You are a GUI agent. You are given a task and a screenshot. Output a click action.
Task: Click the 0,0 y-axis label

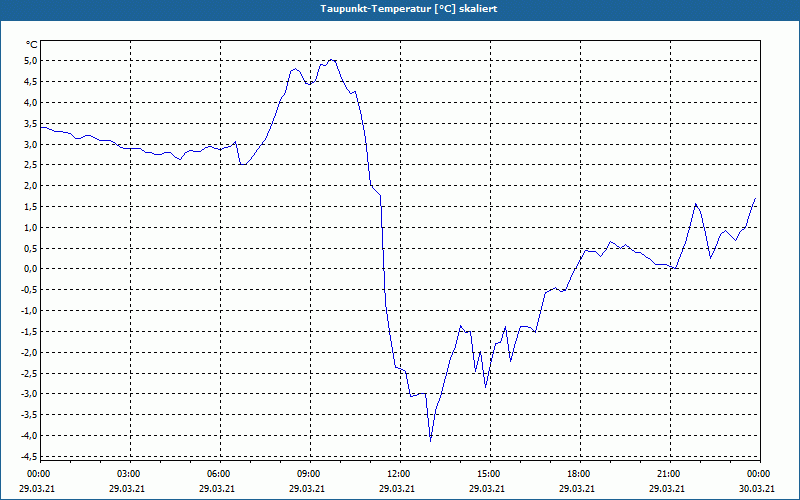click(x=31, y=269)
